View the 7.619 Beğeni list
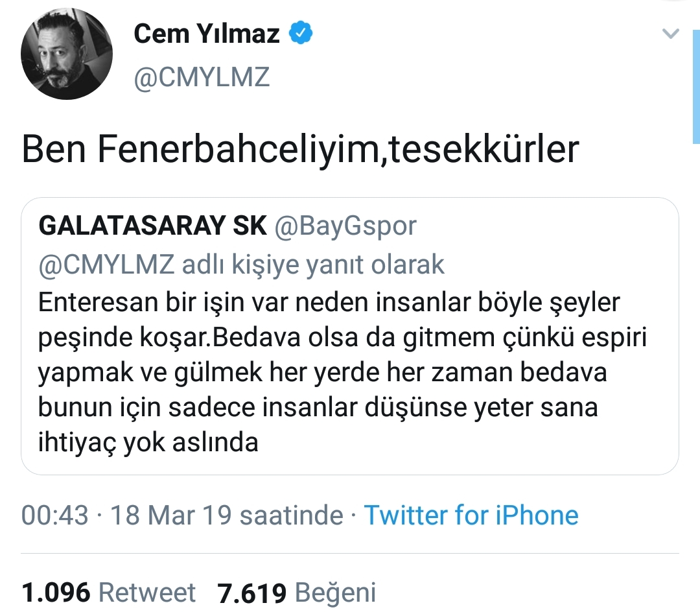Image resolution: width=700 pixels, height=614 pixels. (296, 593)
